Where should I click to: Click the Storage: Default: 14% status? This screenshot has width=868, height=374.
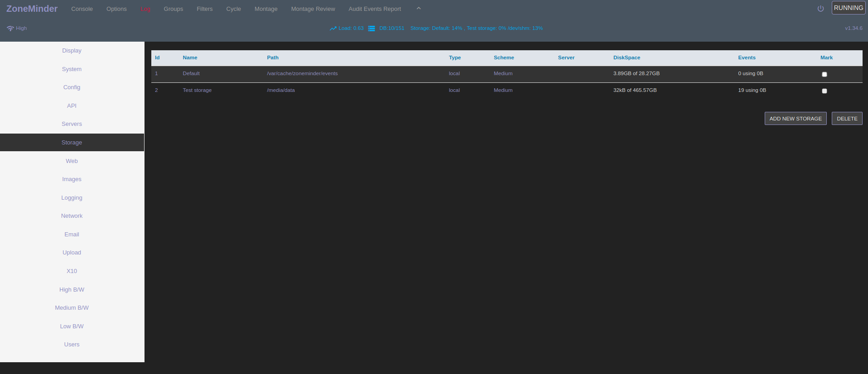tap(436, 28)
